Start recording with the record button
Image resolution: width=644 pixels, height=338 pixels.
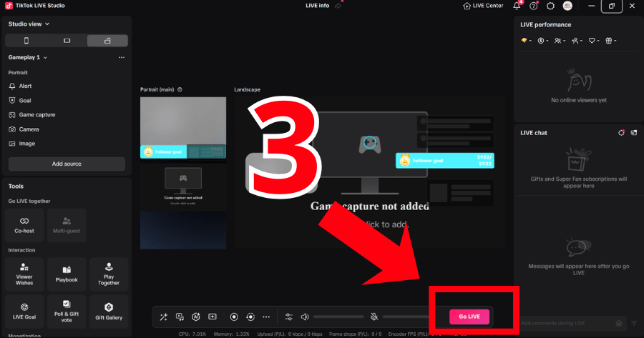point(234,317)
